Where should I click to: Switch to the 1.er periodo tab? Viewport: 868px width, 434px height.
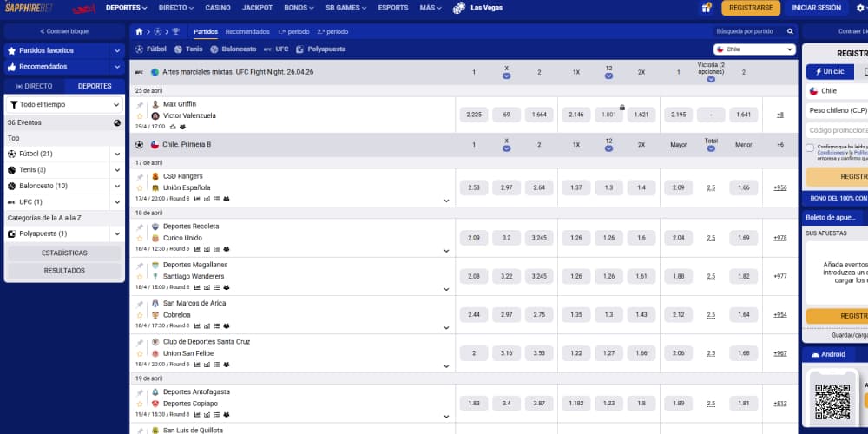tap(293, 31)
